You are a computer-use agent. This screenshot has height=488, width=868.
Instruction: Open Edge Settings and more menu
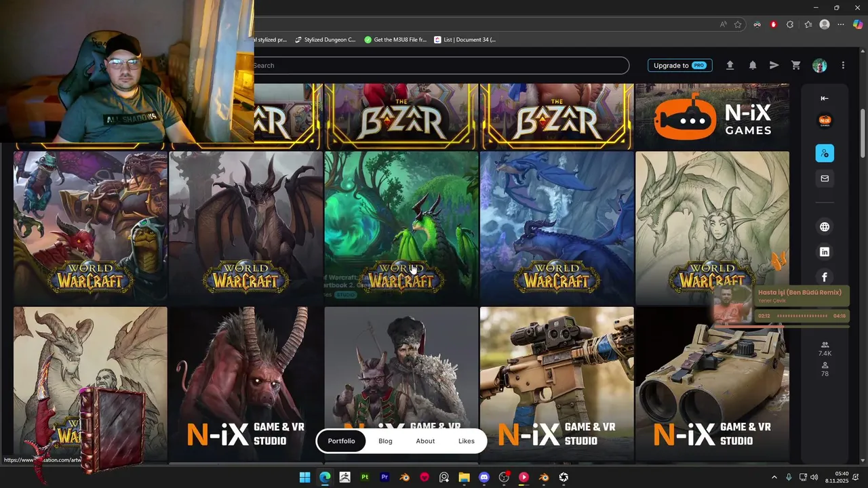[x=841, y=24]
